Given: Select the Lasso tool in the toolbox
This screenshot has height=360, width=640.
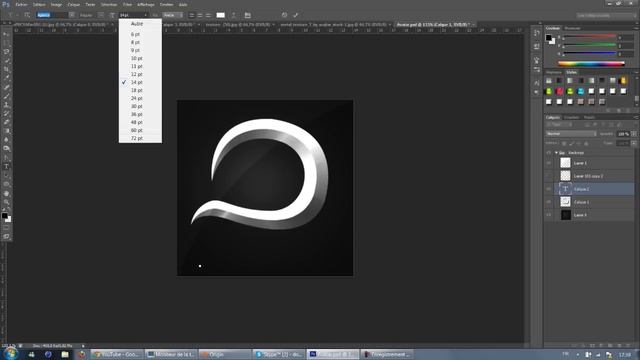Looking at the screenshot, I should pos(6,52).
